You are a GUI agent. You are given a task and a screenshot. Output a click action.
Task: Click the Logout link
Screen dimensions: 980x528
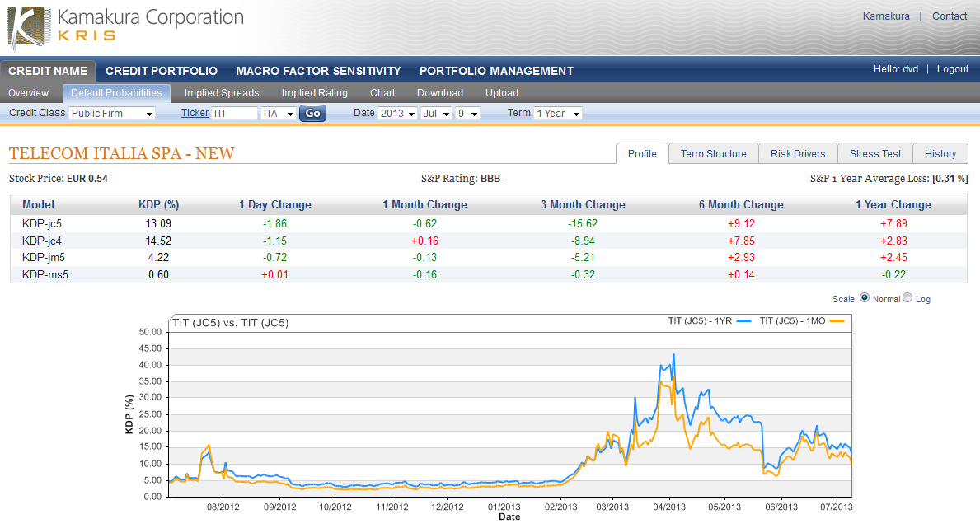[x=953, y=69]
